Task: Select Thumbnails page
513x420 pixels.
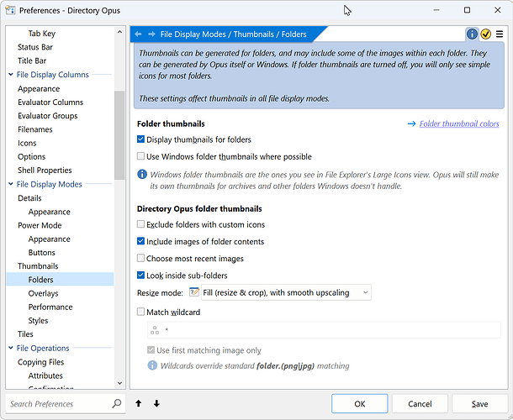Action: pos(38,266)
